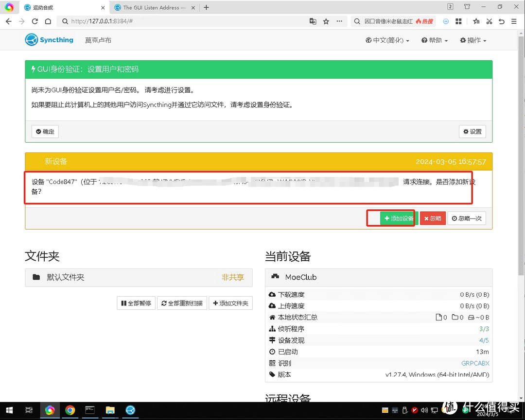Switch to the GUI Listen Address browser tab

[x=151, y=7]
